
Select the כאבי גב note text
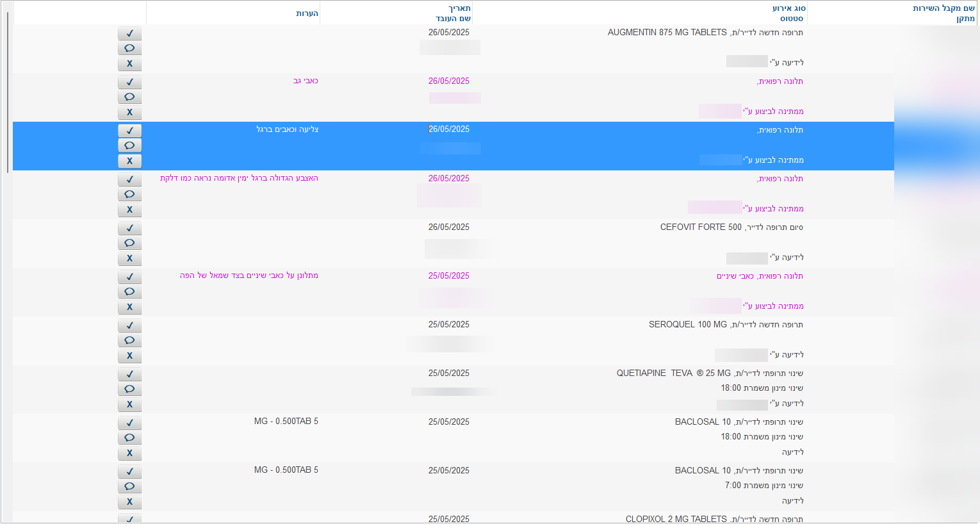click(x=306, y=81)
